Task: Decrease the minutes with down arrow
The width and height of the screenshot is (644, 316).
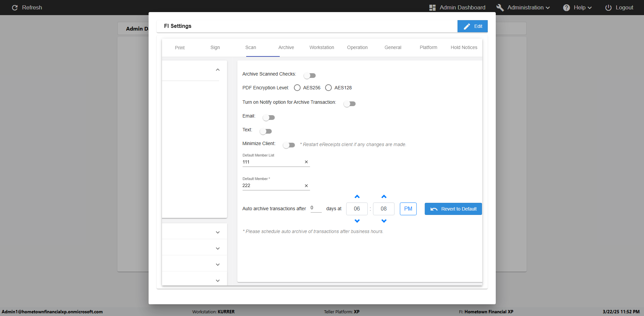Action: 384,221
